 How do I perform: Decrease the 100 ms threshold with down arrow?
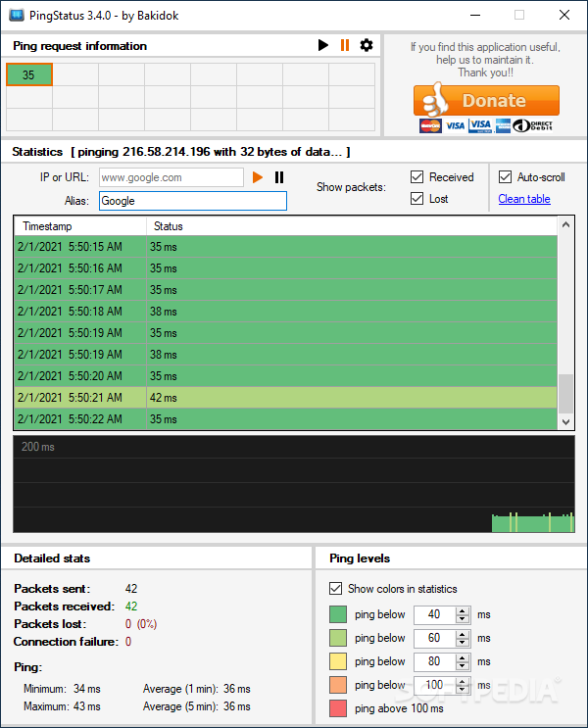point(463,689)
